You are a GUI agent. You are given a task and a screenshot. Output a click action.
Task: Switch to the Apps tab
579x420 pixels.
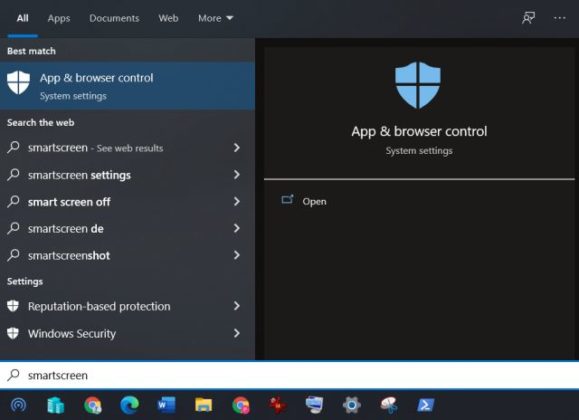coord(59,18)
